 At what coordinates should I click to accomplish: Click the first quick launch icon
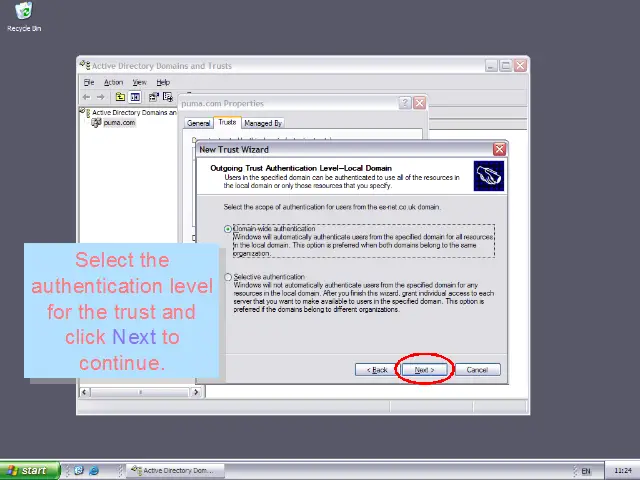tap(79, 471)
